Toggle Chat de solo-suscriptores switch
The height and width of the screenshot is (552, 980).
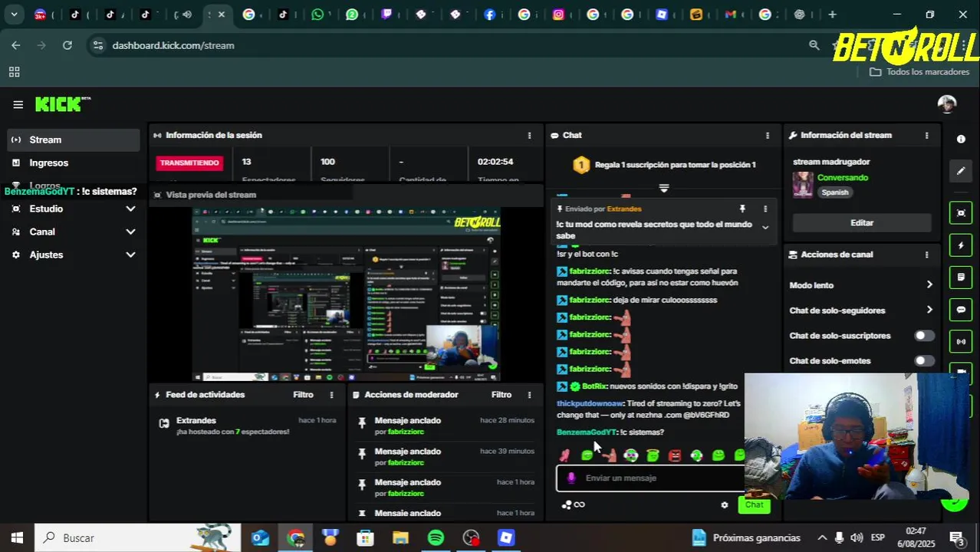[924, 336]
